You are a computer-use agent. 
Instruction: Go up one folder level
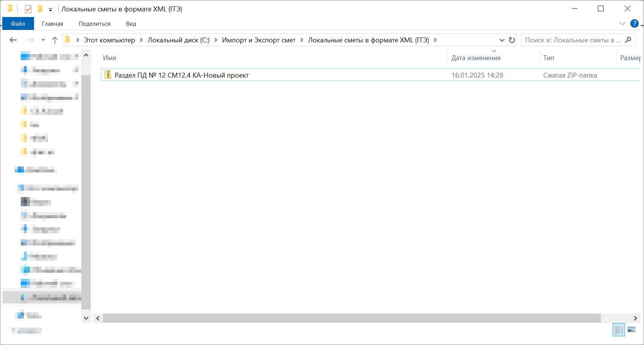pyautogui.click(x=55, y=40)
